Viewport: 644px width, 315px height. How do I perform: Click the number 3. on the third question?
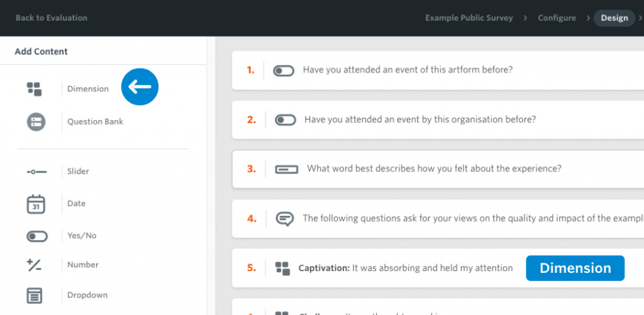click(x=252, y=169)
